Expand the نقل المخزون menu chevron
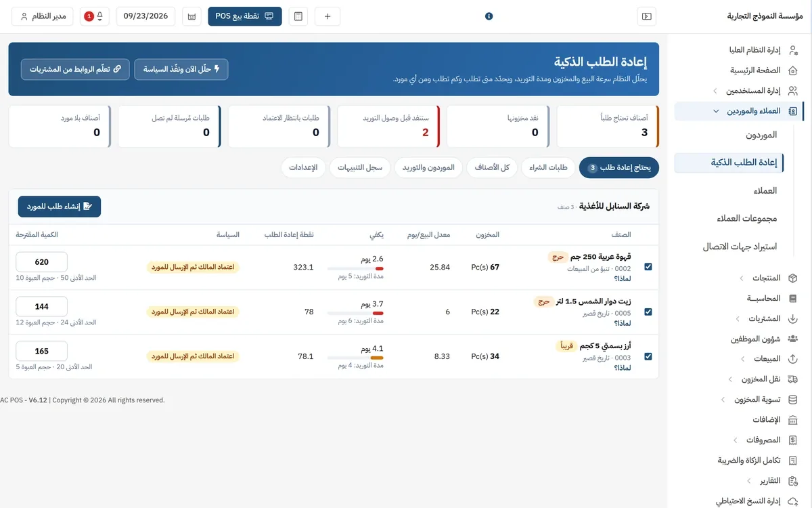Image resolution: width=812 pixels, height=508 pixels. point(730,379)
